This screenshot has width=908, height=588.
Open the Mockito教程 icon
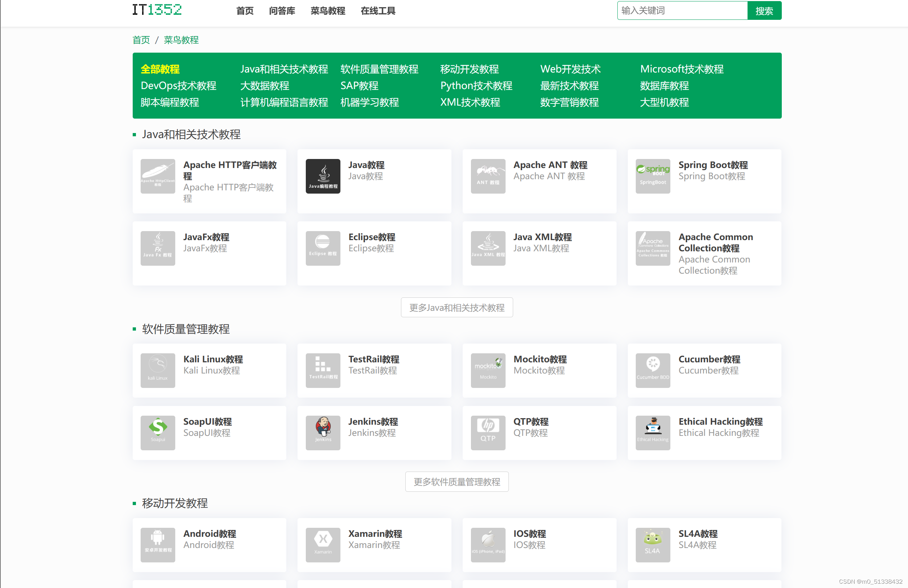[488, 371]
